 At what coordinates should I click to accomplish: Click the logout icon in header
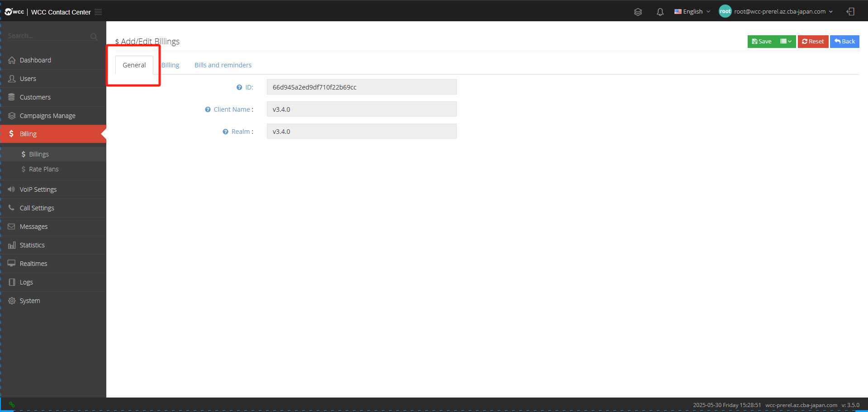(x=850, y=12)
